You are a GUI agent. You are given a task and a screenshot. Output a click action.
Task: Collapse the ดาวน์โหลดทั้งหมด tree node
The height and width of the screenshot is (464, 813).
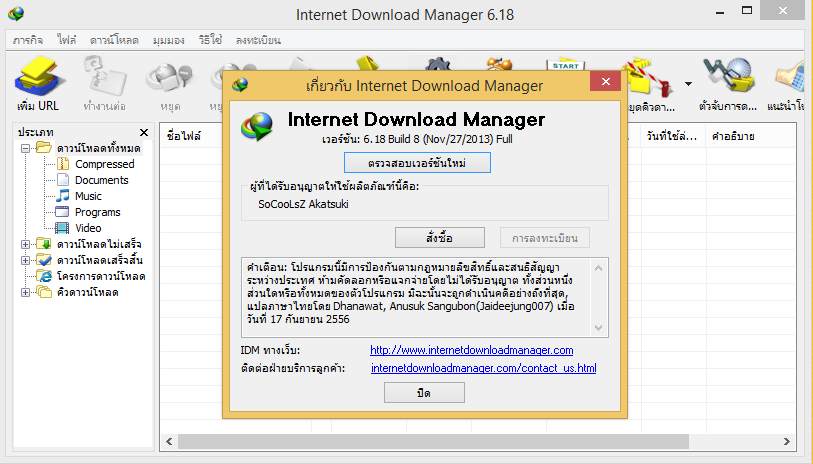(x=25, y=148)
